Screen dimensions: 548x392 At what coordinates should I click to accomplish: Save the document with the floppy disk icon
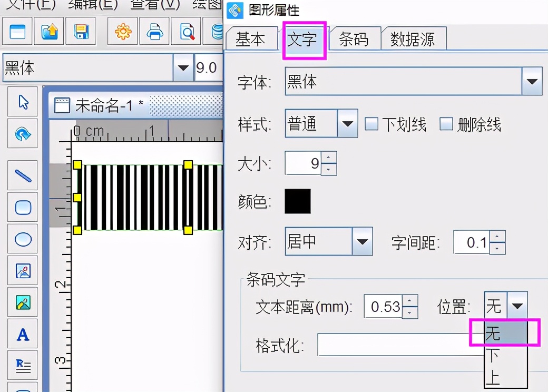pyautogui.click(x=81, y=31)
